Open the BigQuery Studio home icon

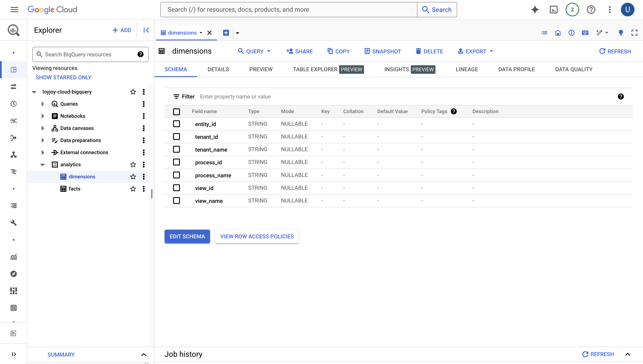[x=558, y=33]
